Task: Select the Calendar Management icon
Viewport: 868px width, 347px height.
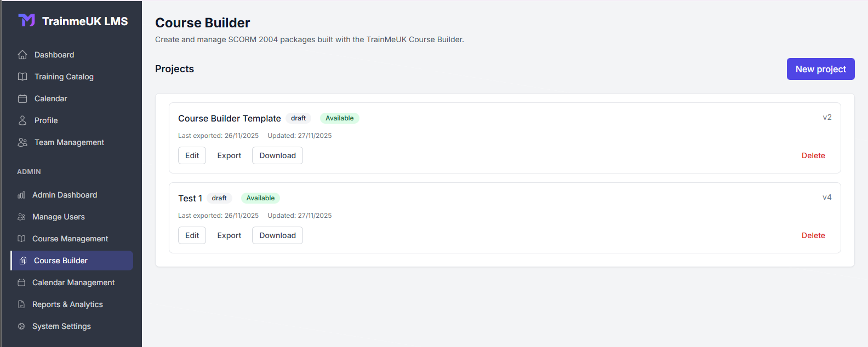Action: click(22, 282)
